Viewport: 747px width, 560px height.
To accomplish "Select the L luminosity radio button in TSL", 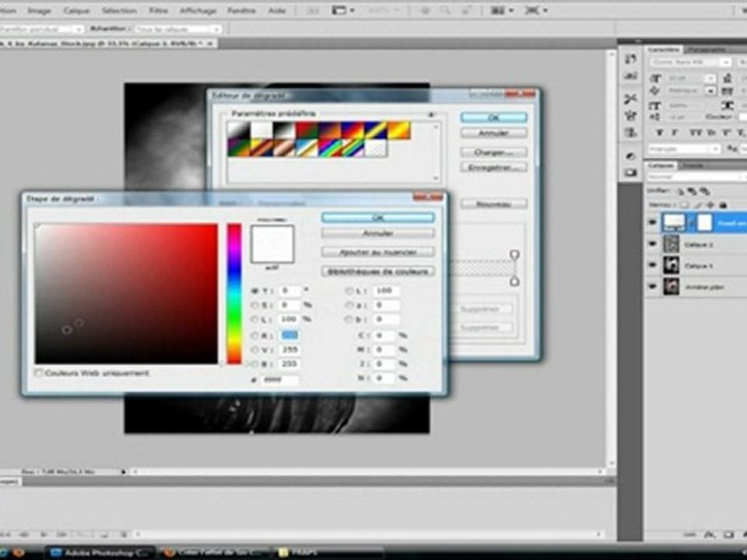I will (x=254, y=319).
